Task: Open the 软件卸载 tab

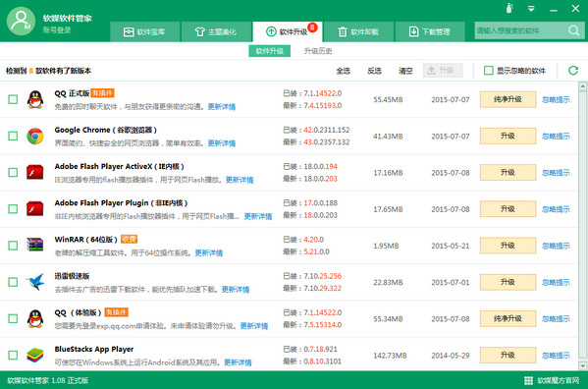Action: tap(358, 31)
